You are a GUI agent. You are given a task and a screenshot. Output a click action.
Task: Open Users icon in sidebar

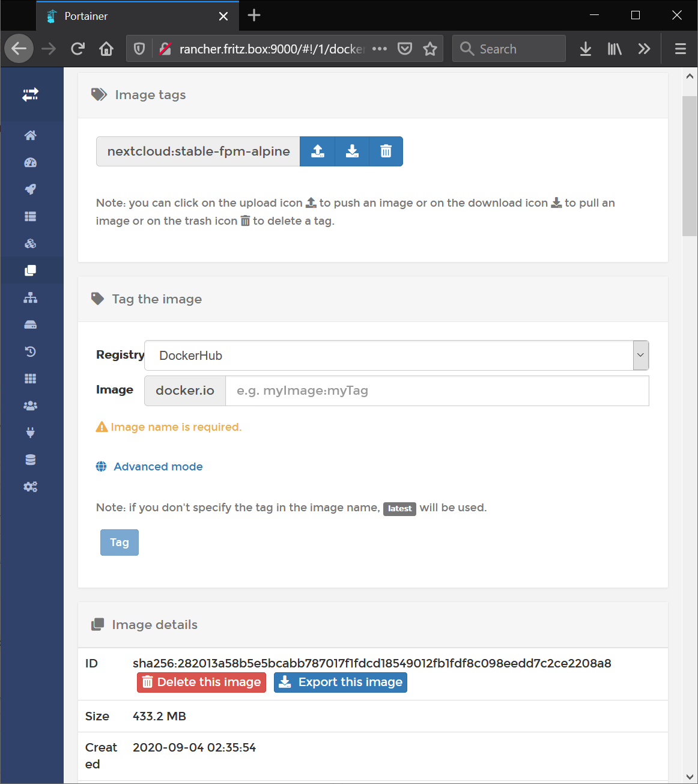pos(30,406)
